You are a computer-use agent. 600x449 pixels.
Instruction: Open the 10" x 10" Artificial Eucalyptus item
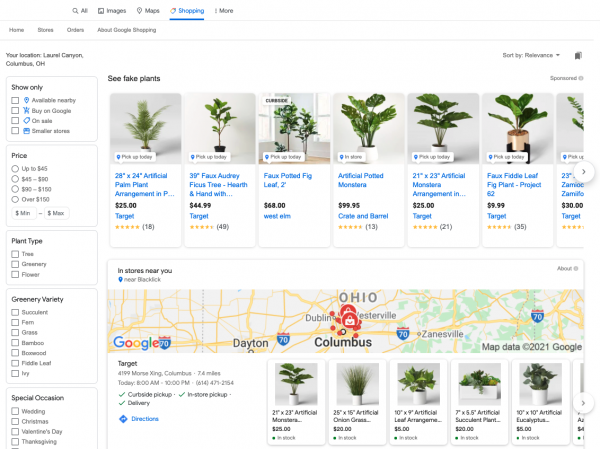540,402
